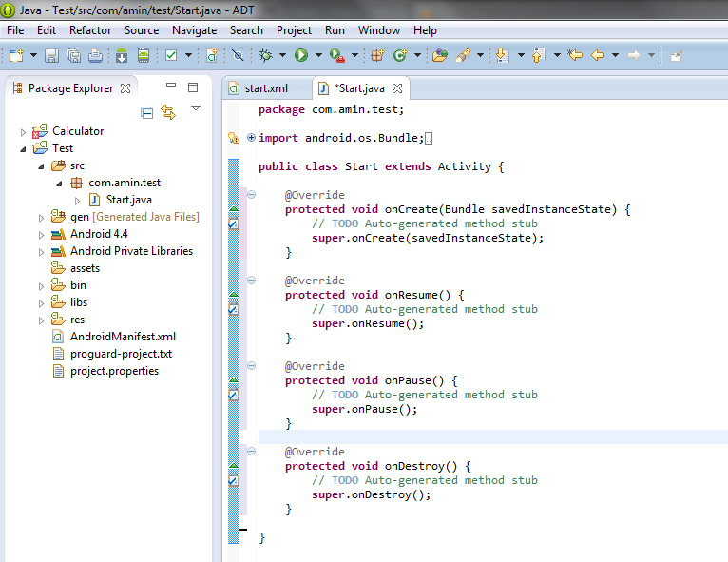The width and height of the screenshot is (728, 562).
Task: Open the Source menu
Action: pyautogui.click(x=142, y=30)
